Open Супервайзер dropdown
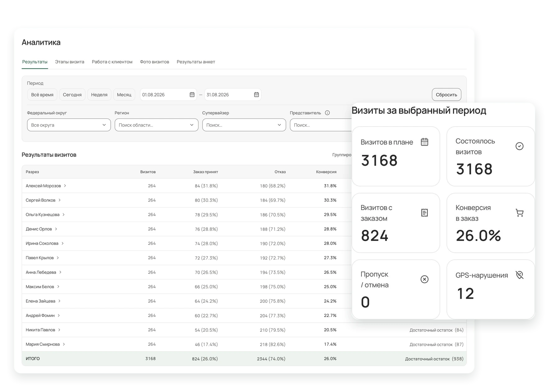 click(x=244, y=125)
